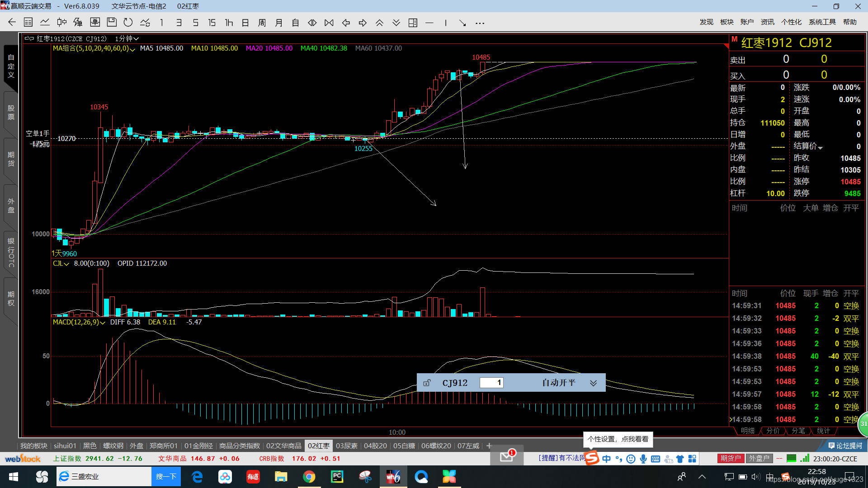This screenshot has width=868, height=488.
Task: Expand the MA组合 indicator dropdown
Action: (132, 49)
